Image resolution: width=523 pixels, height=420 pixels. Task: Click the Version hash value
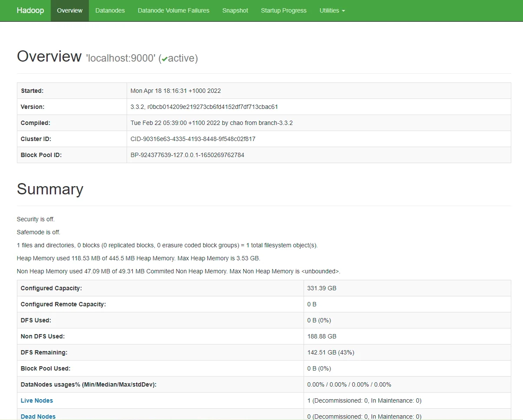[x=204, y=107]
